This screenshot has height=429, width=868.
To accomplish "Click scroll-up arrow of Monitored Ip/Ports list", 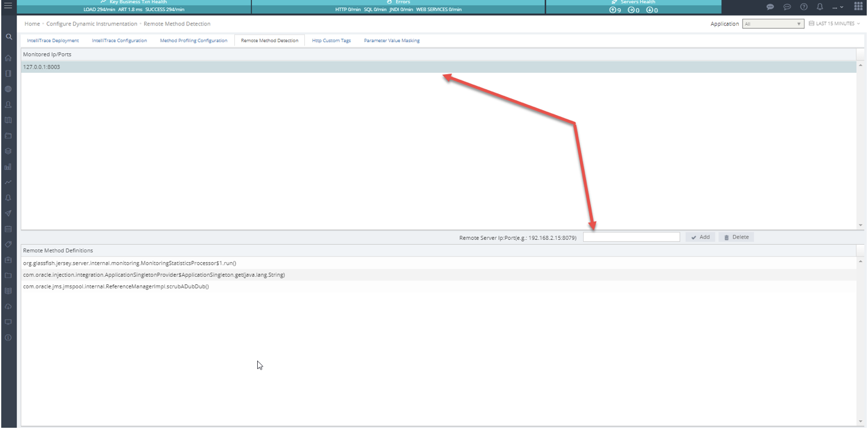I will (861, 65).
